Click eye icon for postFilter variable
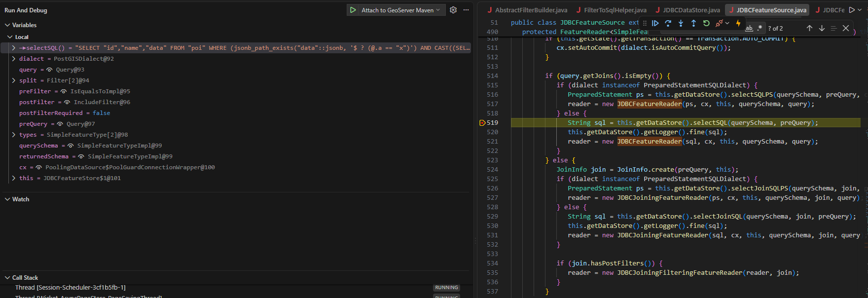Image resolution: width=868 pixels, height=298 pixels. coord(67,102)
